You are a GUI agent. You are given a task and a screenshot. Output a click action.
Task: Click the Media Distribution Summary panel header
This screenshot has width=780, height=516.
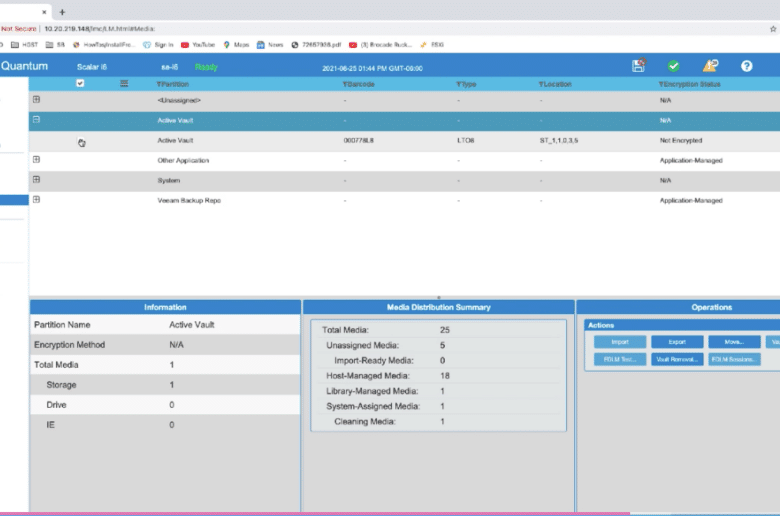pos(439,307)
